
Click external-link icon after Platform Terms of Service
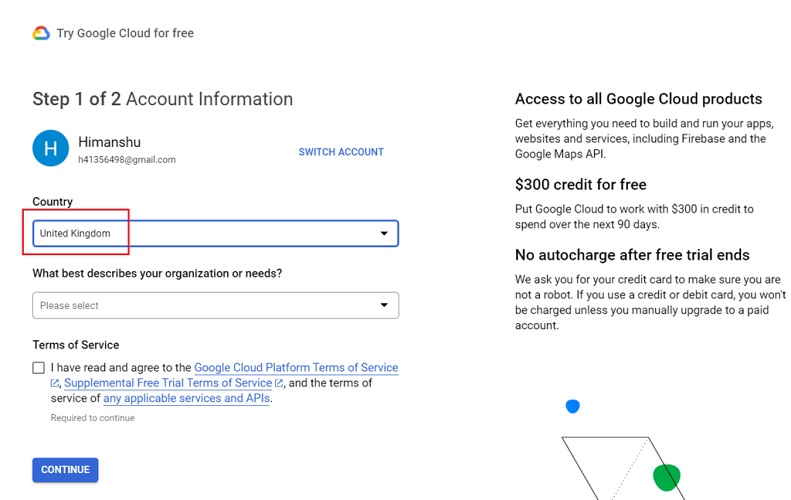tap(55, 383)
